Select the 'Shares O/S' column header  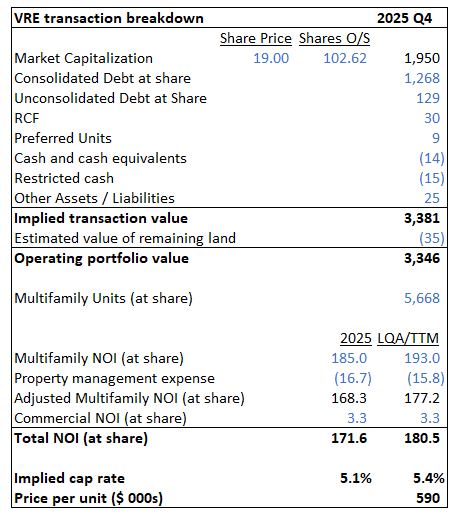334,38
